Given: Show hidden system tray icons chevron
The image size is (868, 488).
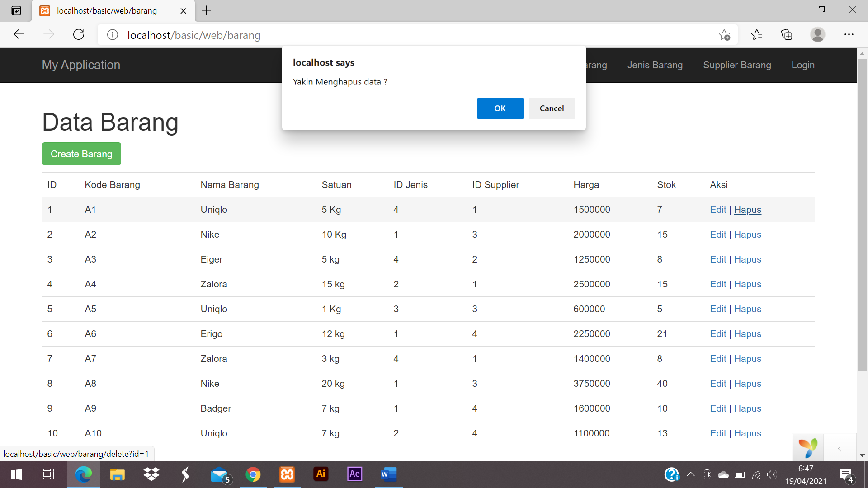Looking at the screenshot, I should tap(690, 474).
